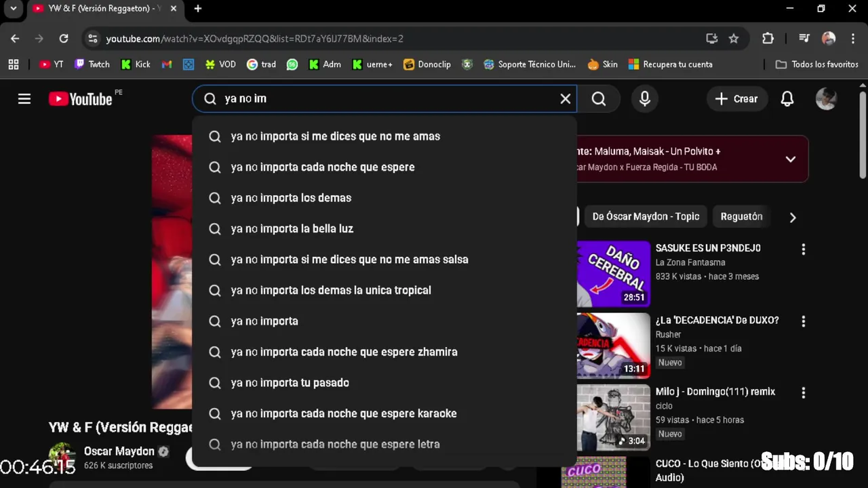This screenshot has height=488, width=868.
Task: Select suggestion ending in 'espere letra'
Action: [384, 445]
